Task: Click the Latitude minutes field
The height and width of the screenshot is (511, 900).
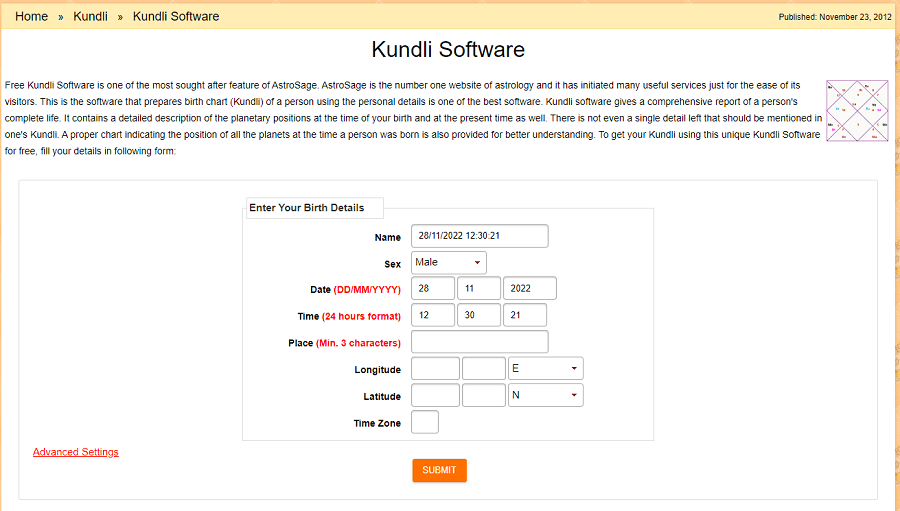Action: click(x=483, y=395)
